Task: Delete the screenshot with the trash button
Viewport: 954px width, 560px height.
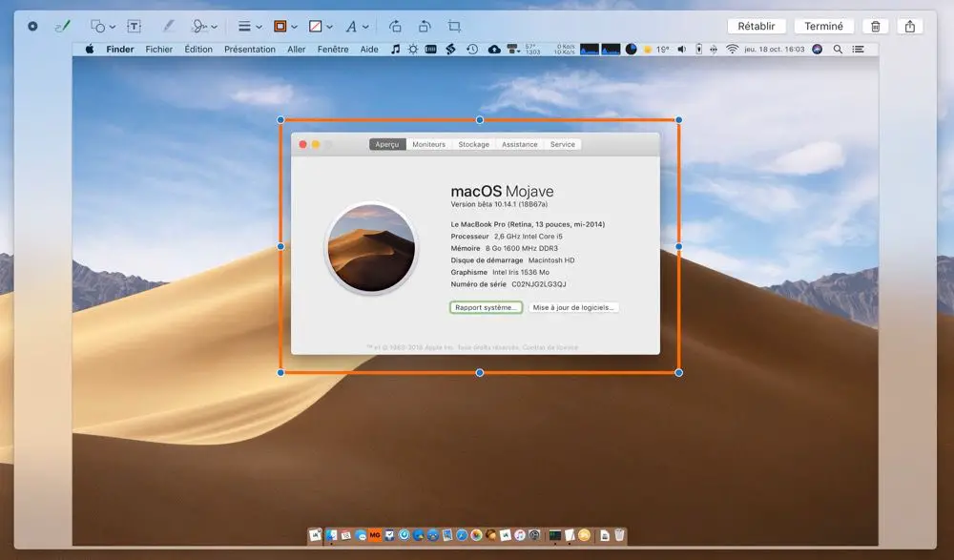Action: (876, 26)
